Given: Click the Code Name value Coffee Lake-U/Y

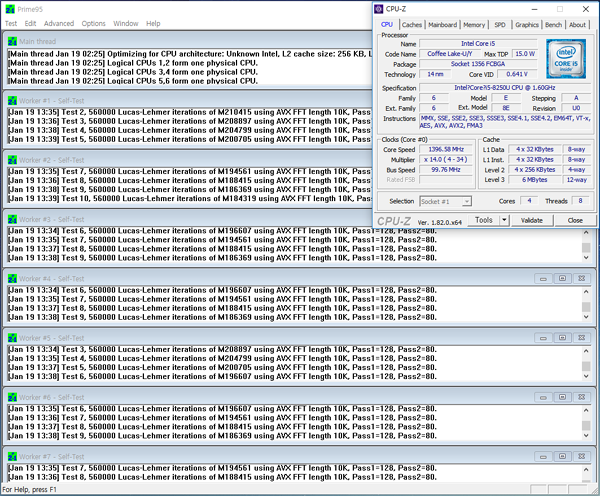Looking at the screenshot, I should [450, 54].
